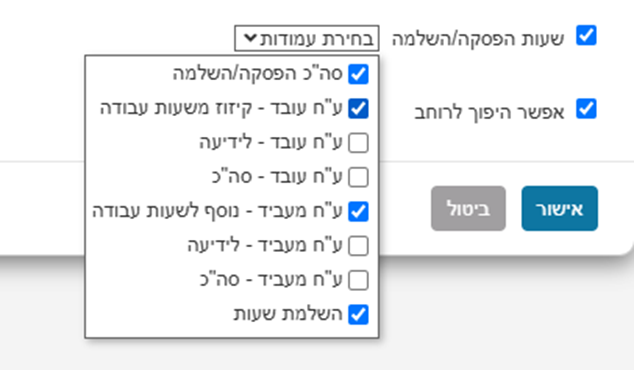Cancel using the ביטול button
The image size is (634, 370).
tap(468, 208)
